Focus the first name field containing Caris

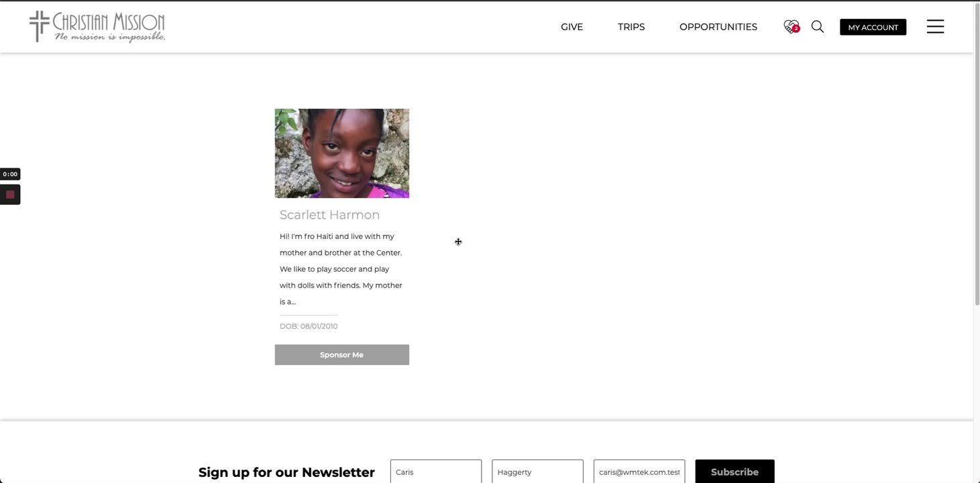(x=436, y=472)
